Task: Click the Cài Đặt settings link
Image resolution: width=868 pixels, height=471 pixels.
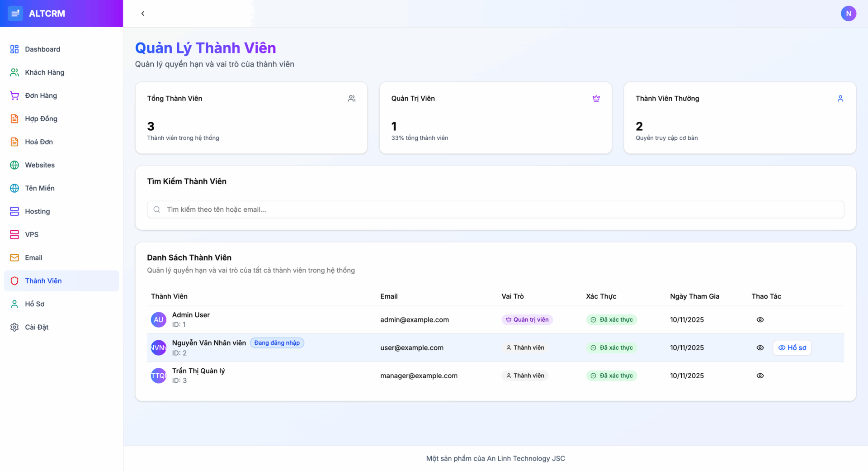Action: pyautogui.click(x=37, y=327)
